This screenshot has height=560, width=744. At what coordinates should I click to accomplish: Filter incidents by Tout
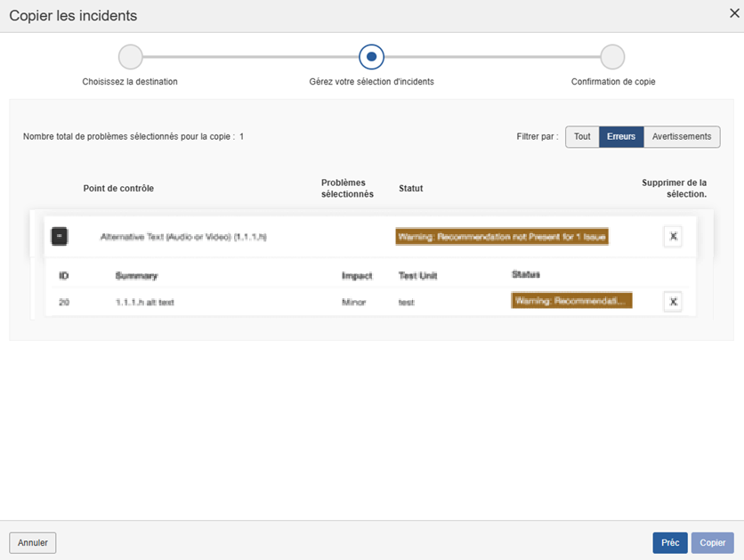point(582,137)
